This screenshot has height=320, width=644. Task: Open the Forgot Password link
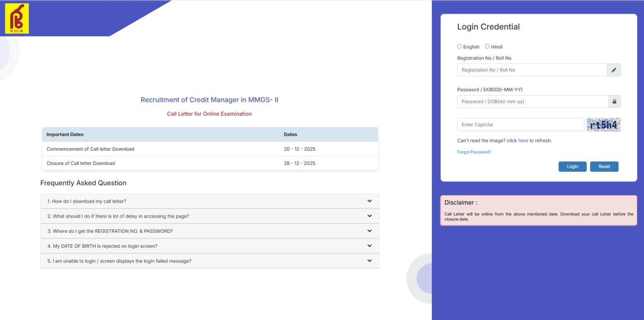tap(474, 151)
